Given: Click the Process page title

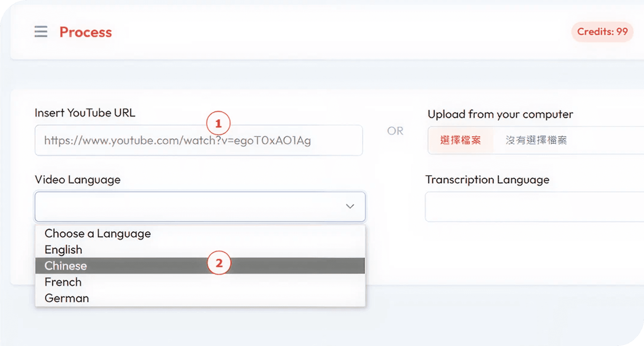Looking at the screenshot, I should click(86, 32).
